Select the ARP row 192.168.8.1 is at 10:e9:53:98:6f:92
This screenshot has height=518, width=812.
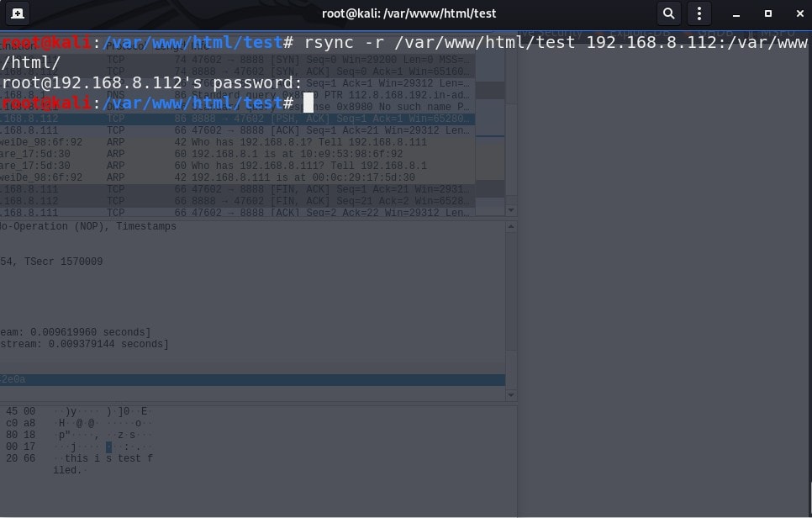coord(238,154)
